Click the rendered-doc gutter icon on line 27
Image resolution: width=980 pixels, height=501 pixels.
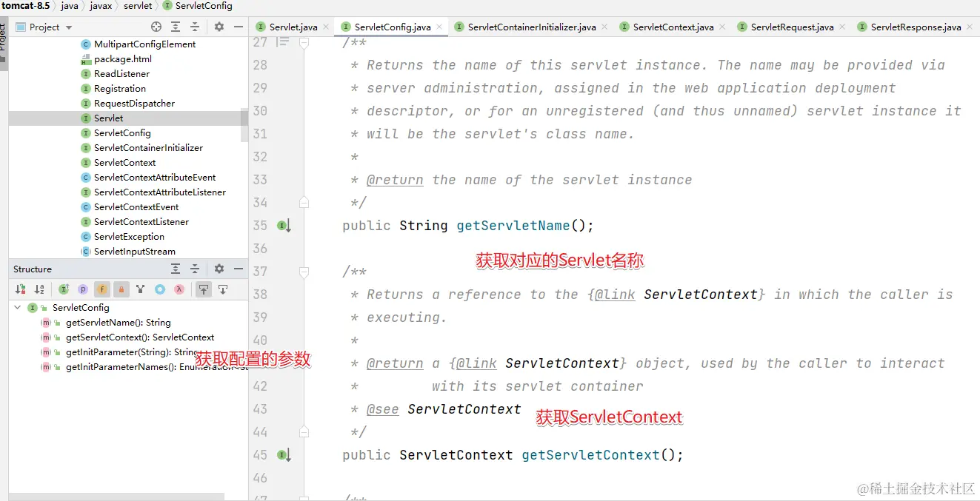point(282,42)
